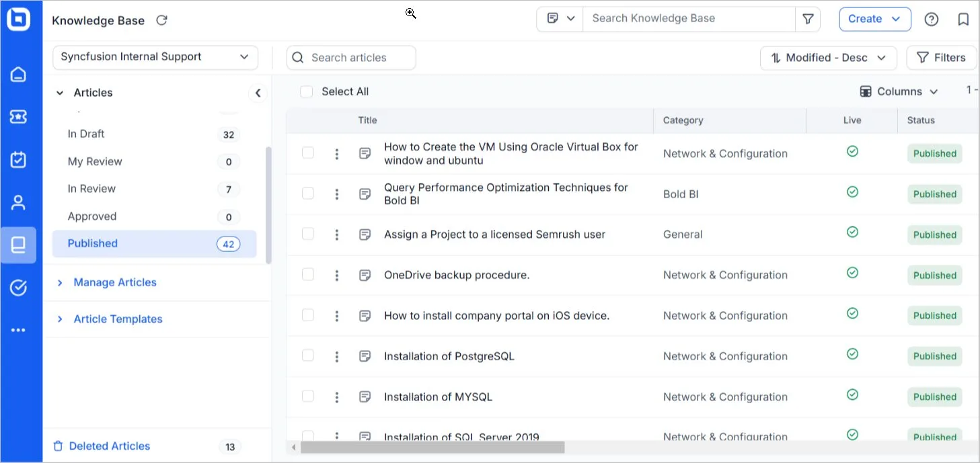Select In Review articles list
Screen dimensions: 980x463
click(154, 189)
